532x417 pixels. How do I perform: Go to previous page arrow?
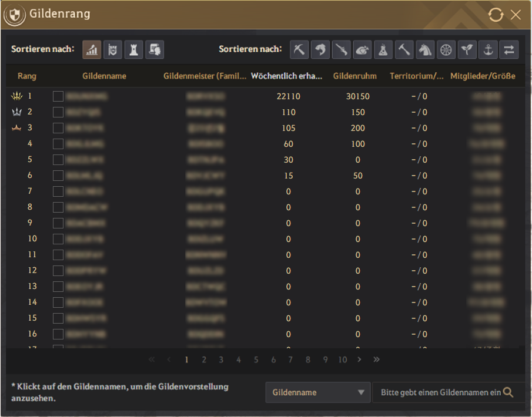[x=169, y=359]
